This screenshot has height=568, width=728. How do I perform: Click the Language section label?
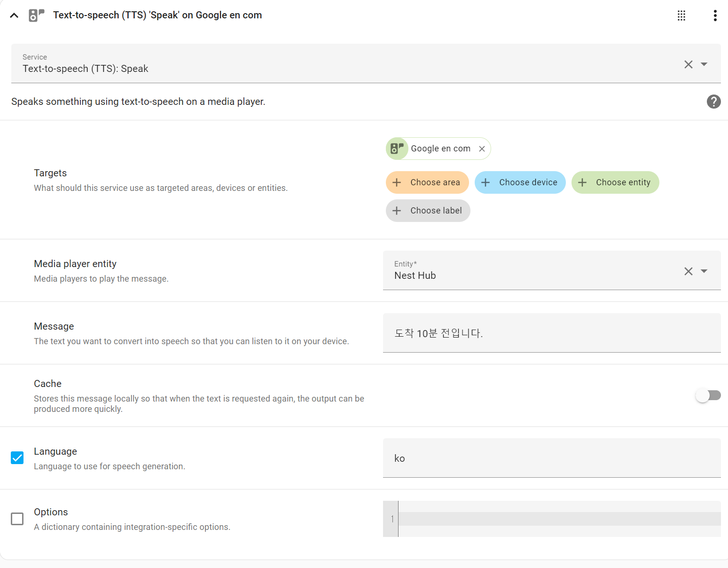click(55, 451)
